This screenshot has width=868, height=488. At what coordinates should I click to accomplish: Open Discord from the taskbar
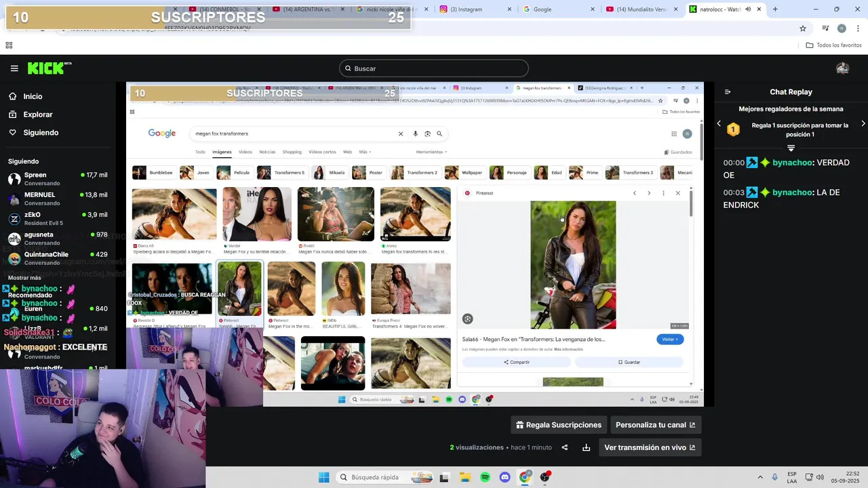tap(505, 477)
